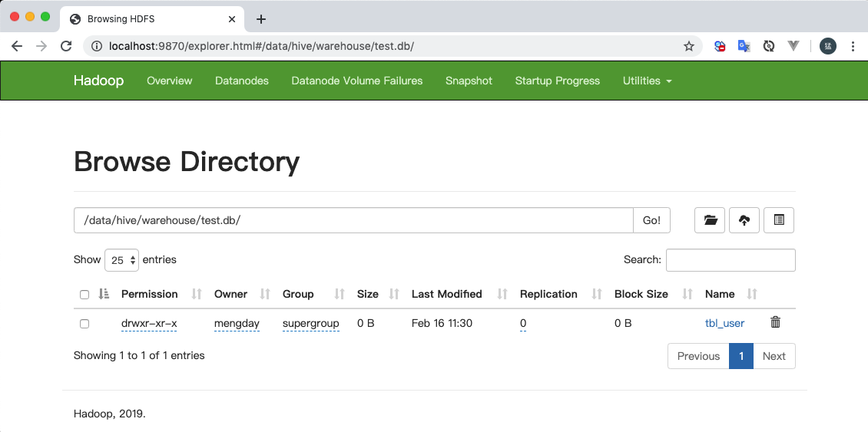
Task: Bookmark this page with the star icon
Action: tap(689, 47)
